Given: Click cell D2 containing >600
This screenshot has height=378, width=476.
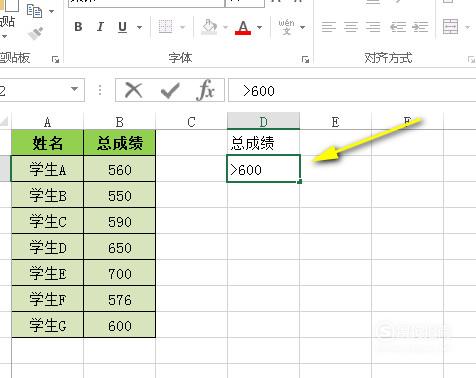Looking at the screenshot, I should (x=263, y=169).
